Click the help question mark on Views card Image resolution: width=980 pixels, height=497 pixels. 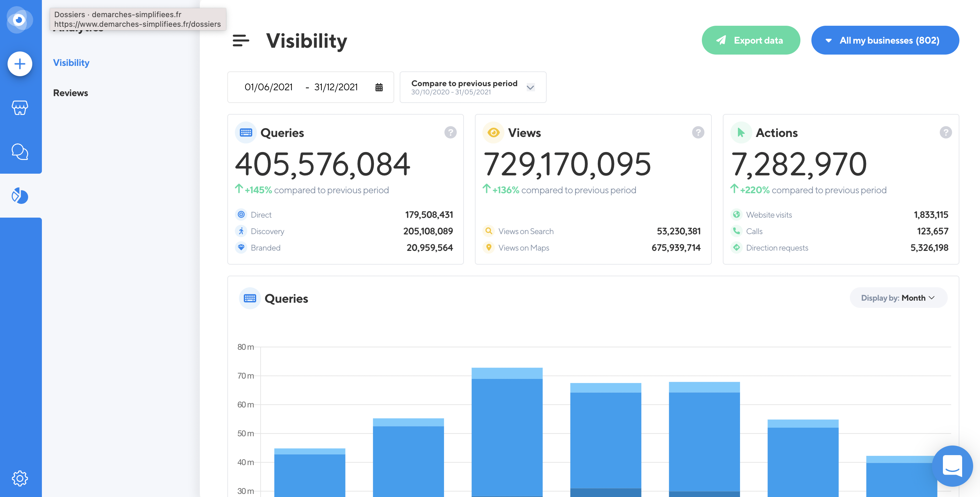click(x=698, y=132)
